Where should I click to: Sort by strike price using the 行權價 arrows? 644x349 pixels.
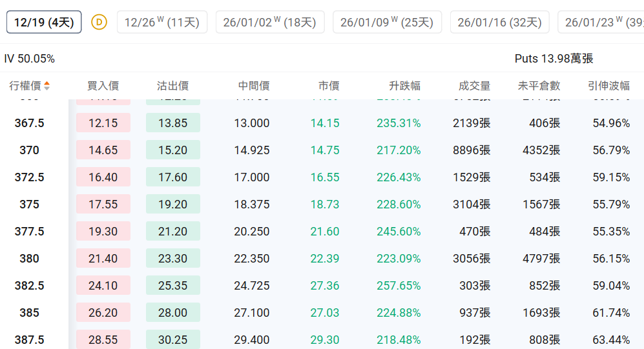click(47, 86)
